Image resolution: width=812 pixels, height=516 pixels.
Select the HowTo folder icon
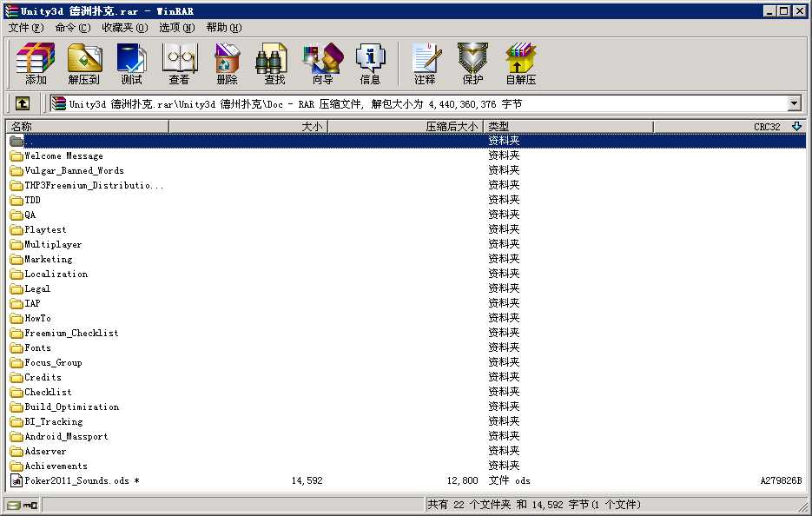tap(17, 318)
